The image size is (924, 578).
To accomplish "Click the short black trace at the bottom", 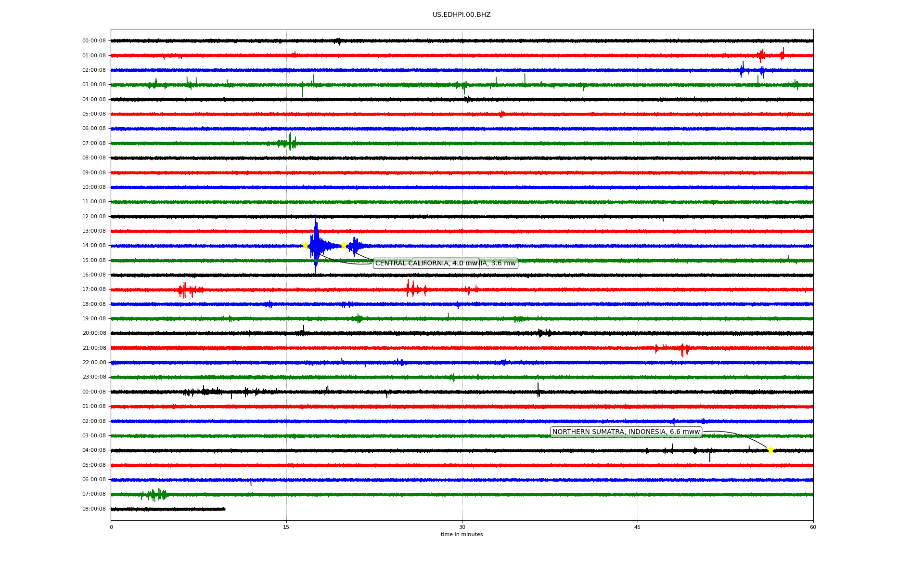I will pyautogui.click(x=168, y=509).
